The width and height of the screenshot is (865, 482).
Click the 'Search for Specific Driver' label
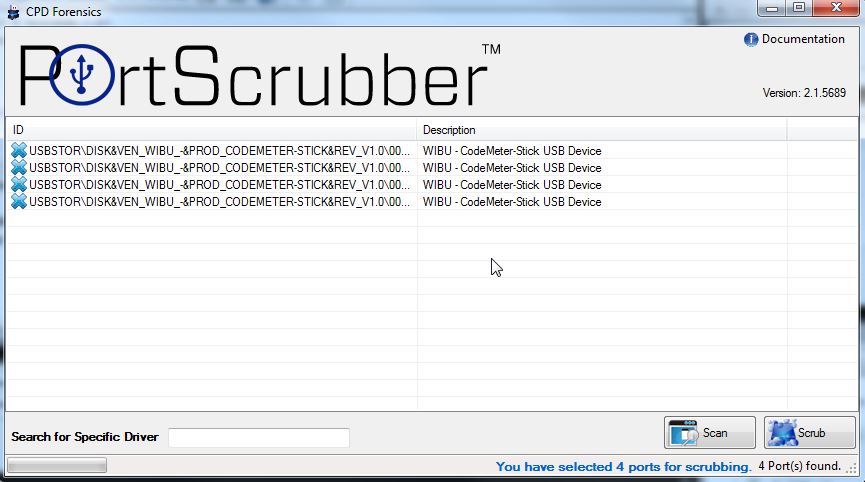[85, 437]
